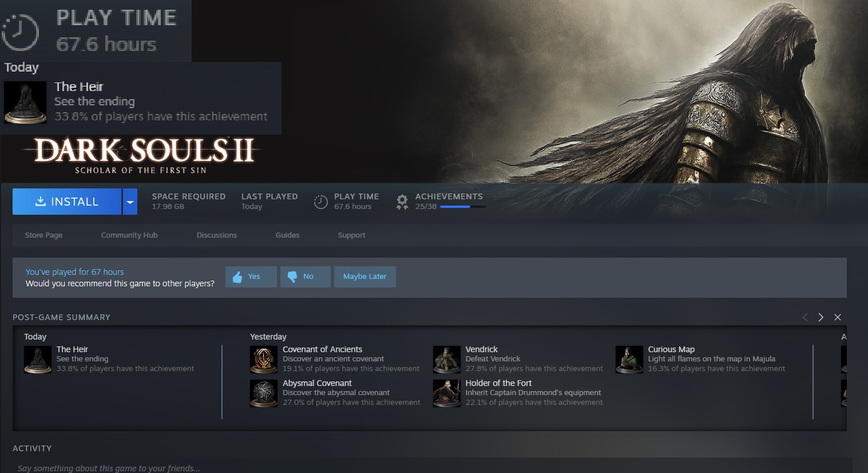The height and width of the screenshot is (473, 868).
Task: Go to next post-game summary page
Action: [821, 317]
